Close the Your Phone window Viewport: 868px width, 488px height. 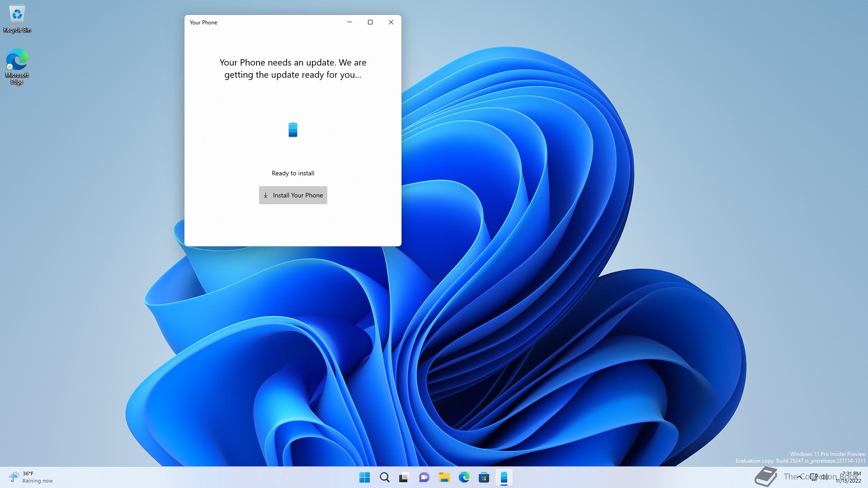coord(391,22)
